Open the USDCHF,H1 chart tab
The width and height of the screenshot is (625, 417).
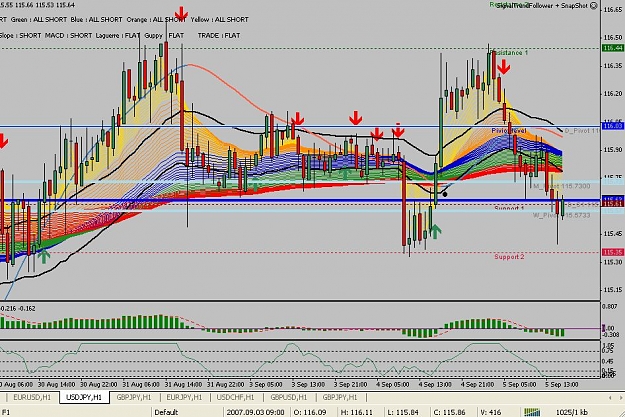pos(235,397)
